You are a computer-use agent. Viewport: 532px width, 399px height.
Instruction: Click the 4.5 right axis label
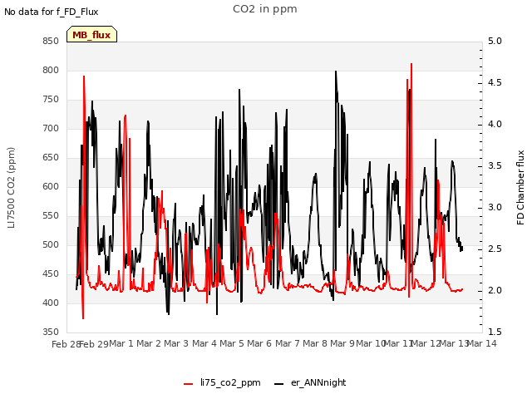(x=495, y=83)
